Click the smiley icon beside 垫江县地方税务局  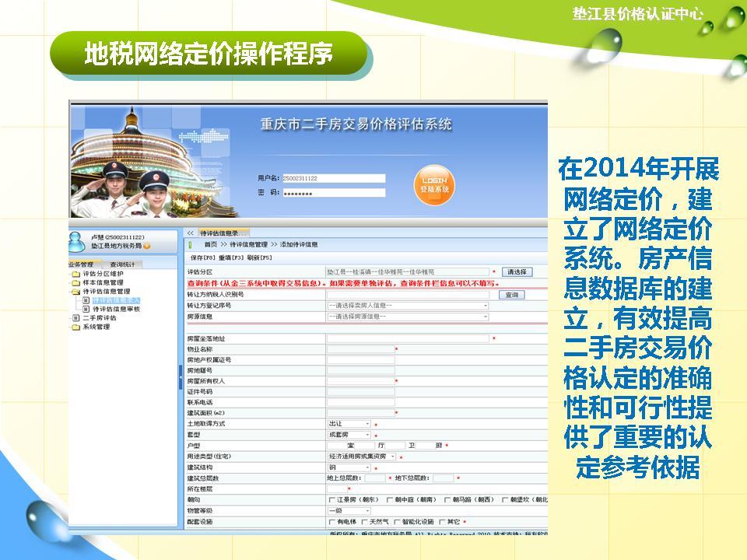tap(146, 247)
